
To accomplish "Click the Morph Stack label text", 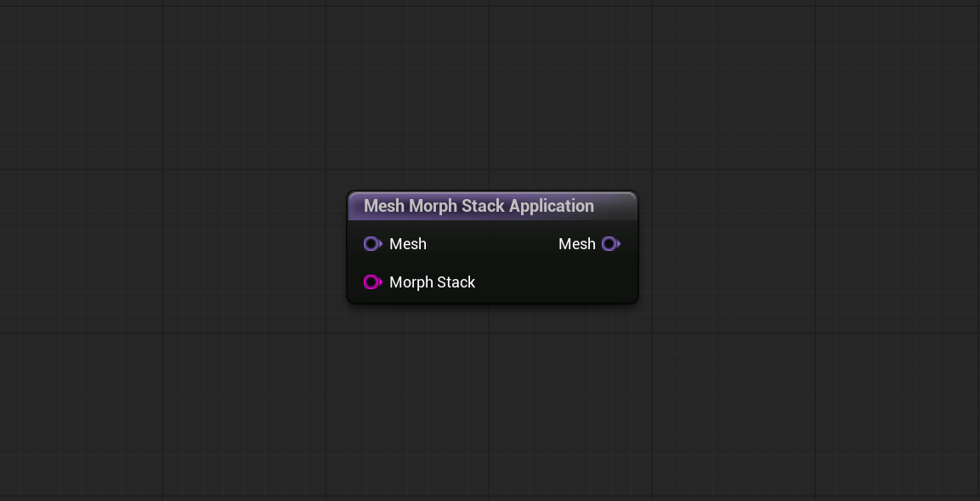I will click(x=432, y=282).
